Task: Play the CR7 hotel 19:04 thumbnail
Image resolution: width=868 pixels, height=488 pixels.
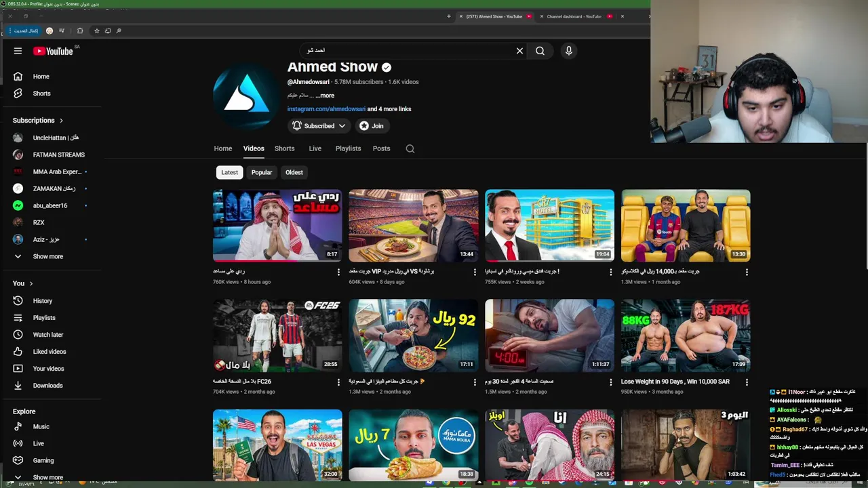Action: coord(549,226)
